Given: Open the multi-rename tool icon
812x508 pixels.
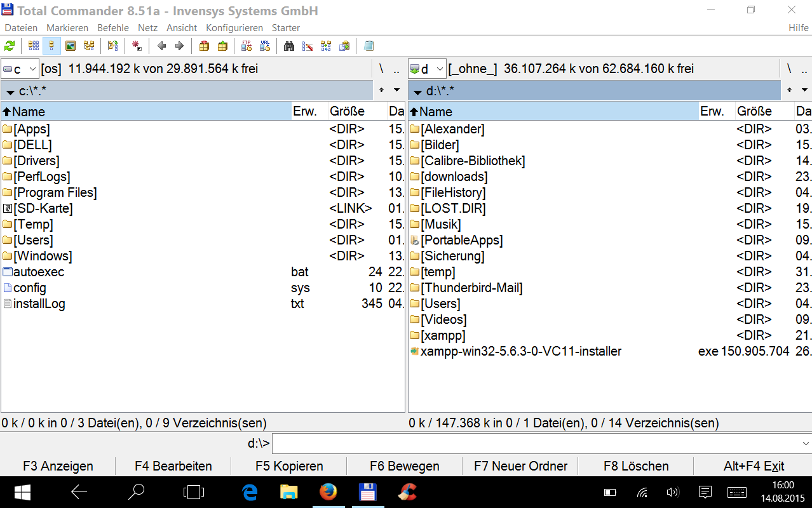Looking at the screenshot, I should pos(308,46).
